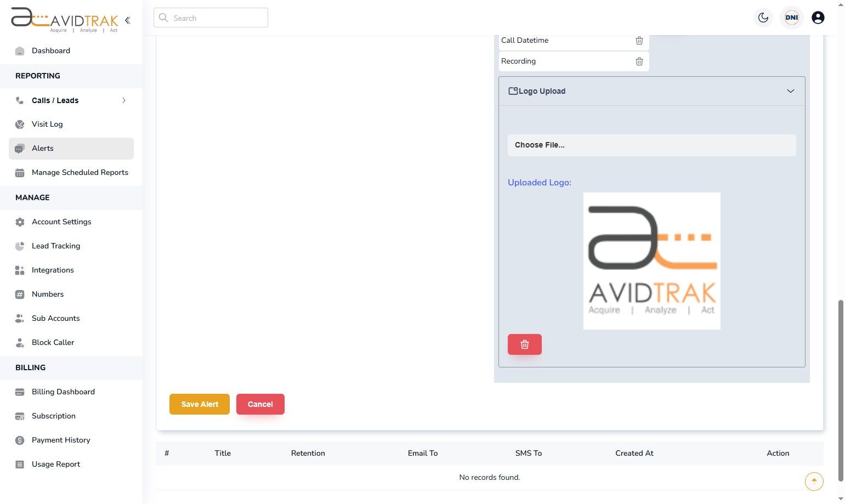Click Choose File to upload logo

click(x=652, y=145)
